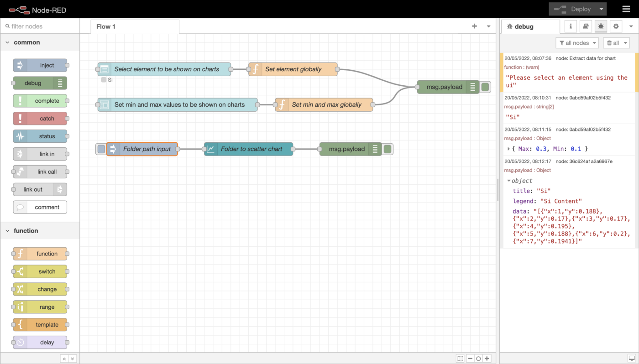Open the info sidebar tab icon
639x364 pixels.
pos(571,26)
